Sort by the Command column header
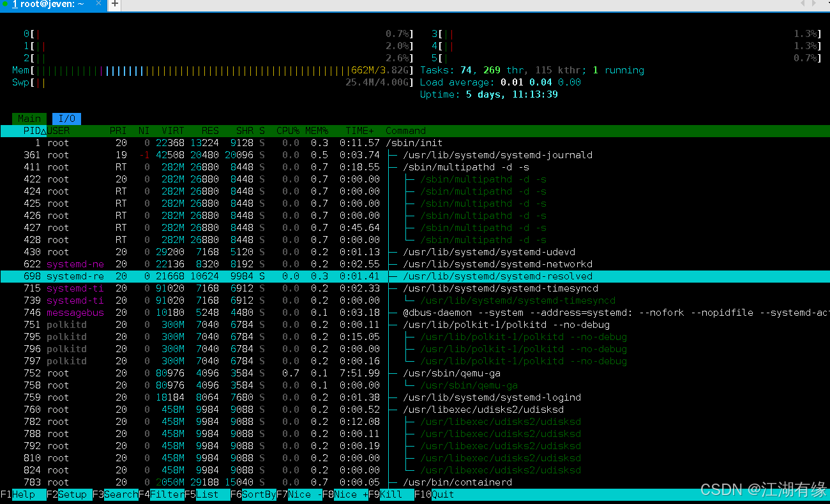The image size is (830, 504). (x=405, y=131)
